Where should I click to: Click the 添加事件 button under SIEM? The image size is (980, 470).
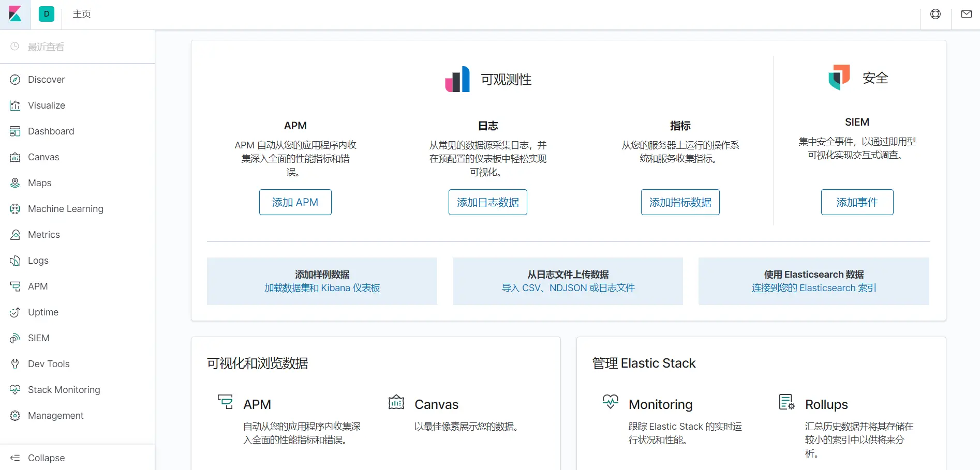(x=857, y=202)
